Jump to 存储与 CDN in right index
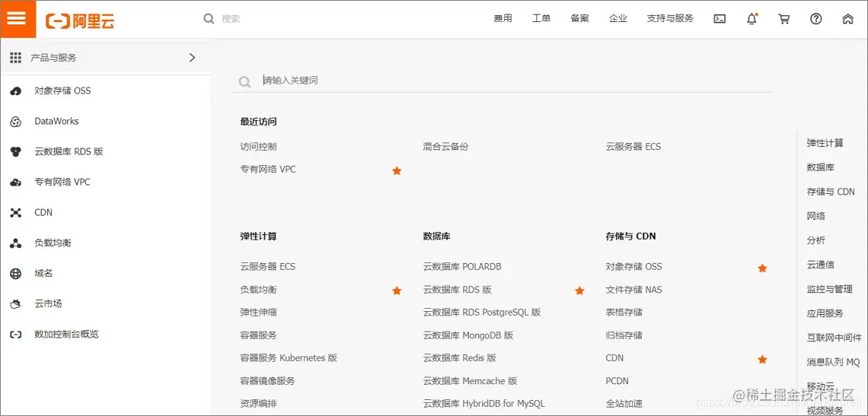This screenshot has height=416, width=868. [x=831, y=192]
